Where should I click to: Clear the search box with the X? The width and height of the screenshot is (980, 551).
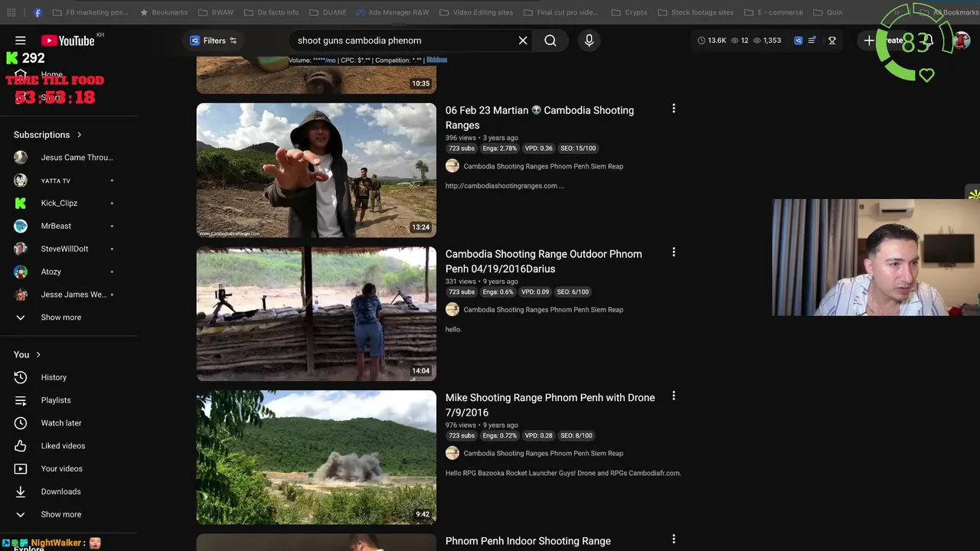tap(523, 41)
